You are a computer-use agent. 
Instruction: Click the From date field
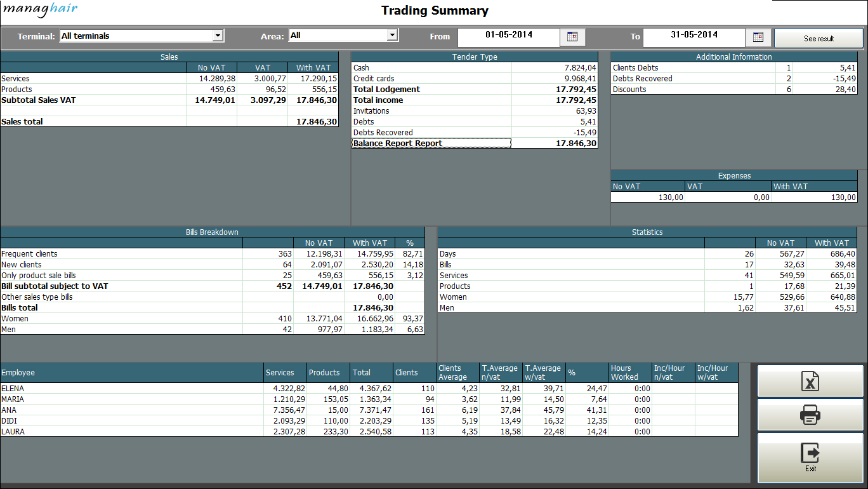tap(508, 35)
